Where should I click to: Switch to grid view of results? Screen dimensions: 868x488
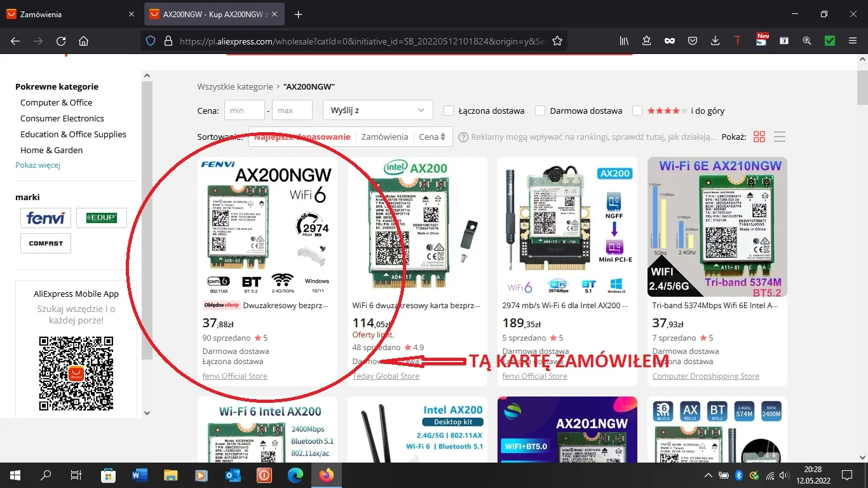759,137
